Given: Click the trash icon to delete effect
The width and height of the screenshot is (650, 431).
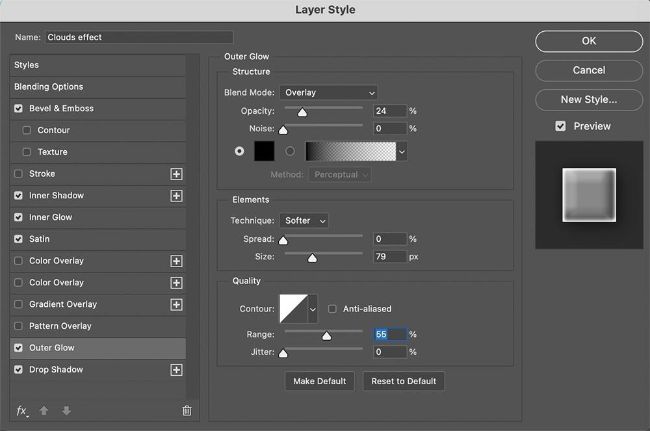Looking at the screenshot, I should (x=186, y=410).
